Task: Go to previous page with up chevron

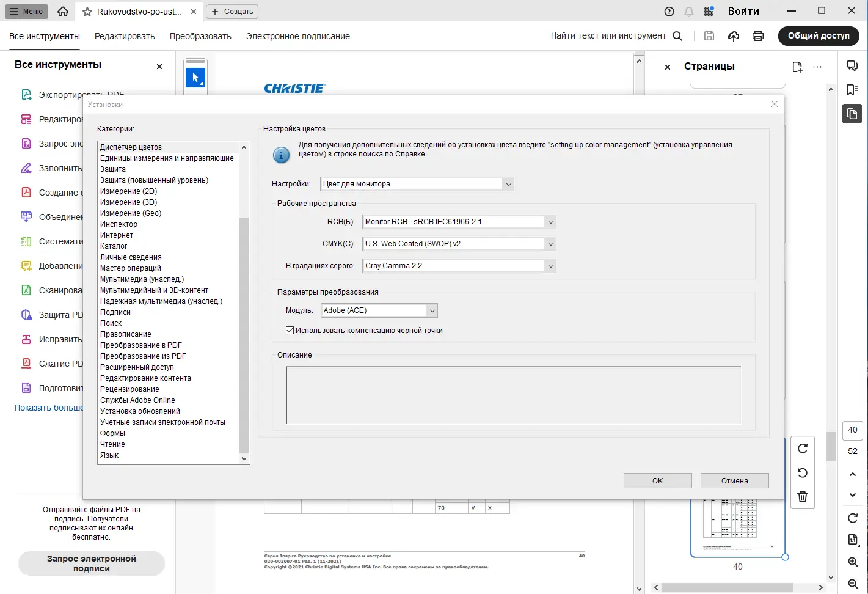Action: pyautogui.click(x=853, y=474)
